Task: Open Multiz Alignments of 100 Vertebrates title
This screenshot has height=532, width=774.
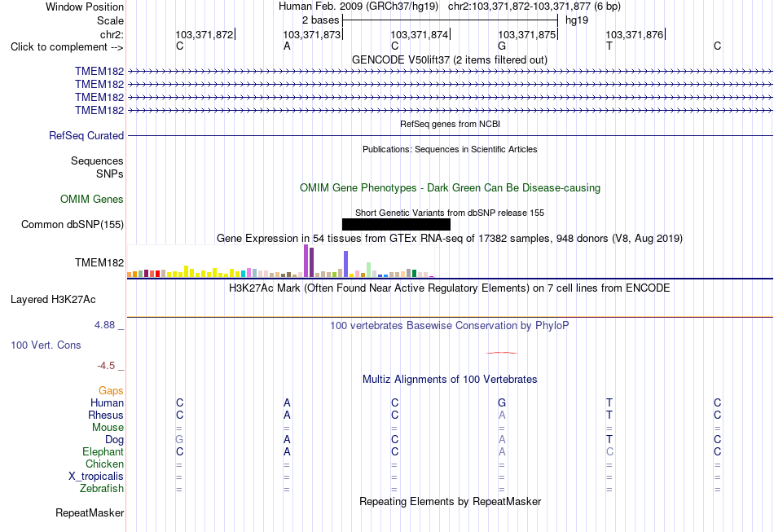Action: pyautogui.click(x=450, y=380)
